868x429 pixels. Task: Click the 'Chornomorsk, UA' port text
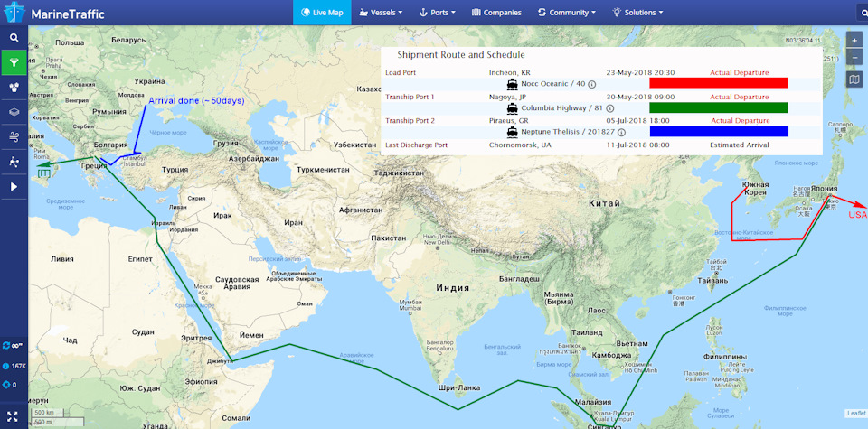pyautogui.click(x=520, y=145)
